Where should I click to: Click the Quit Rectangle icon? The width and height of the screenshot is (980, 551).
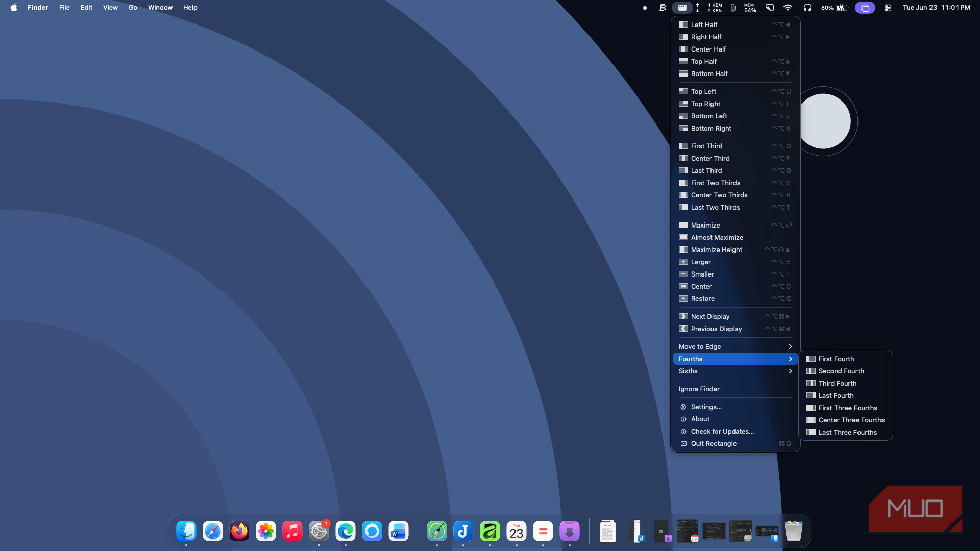click(683, 443)
